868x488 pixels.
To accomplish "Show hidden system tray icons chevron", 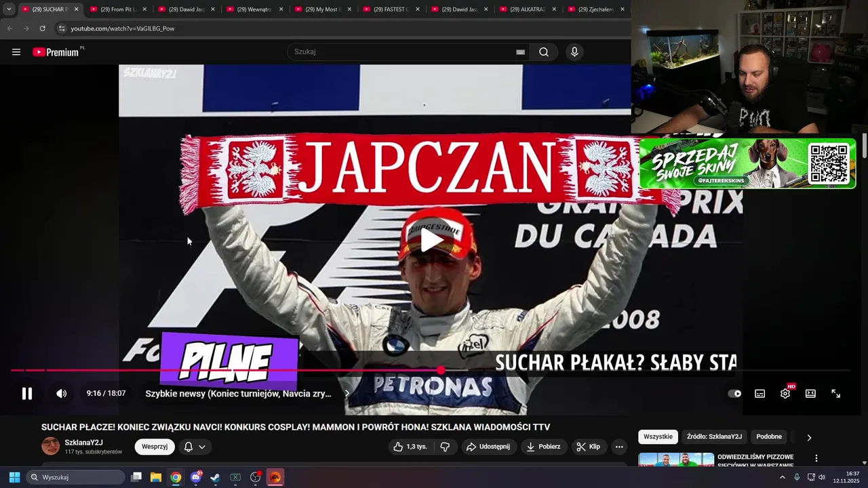I will point(782,477).
